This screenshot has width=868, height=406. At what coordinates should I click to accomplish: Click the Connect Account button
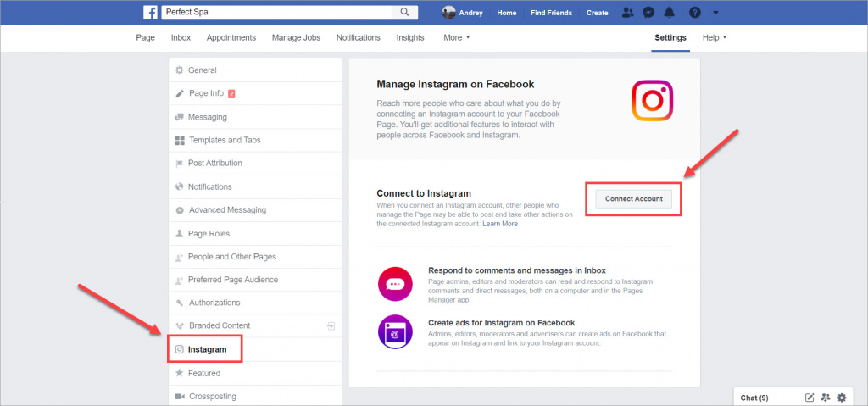tap(634, 199)
